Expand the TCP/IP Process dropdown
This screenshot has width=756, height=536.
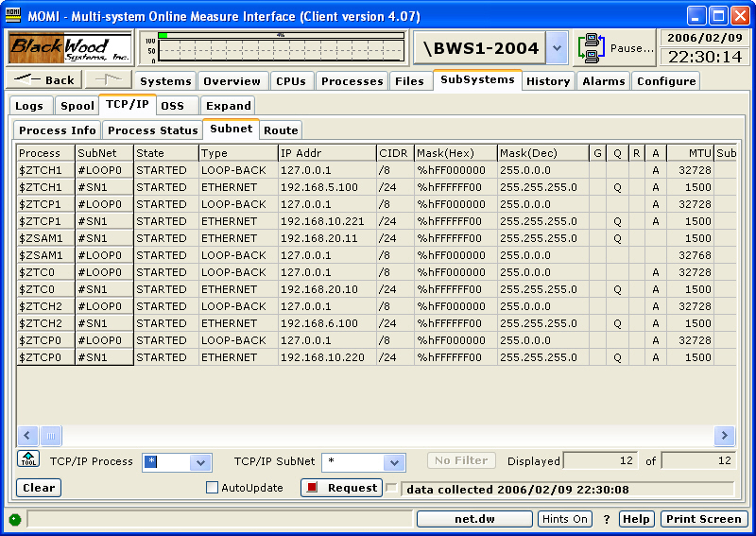click(200, 462)
